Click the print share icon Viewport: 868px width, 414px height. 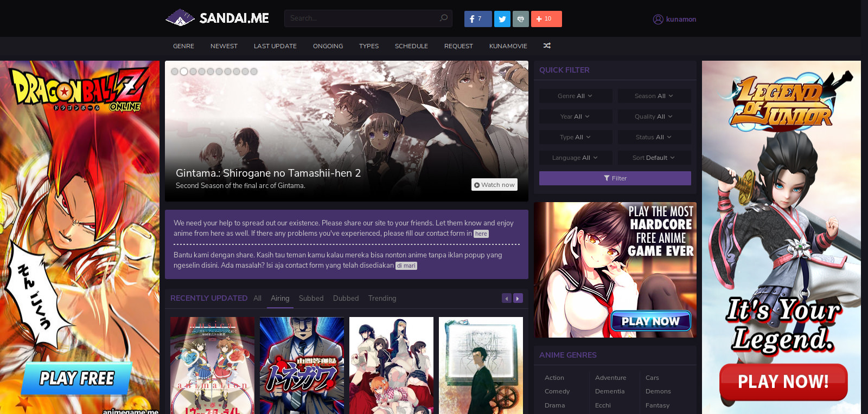[520, 19]
